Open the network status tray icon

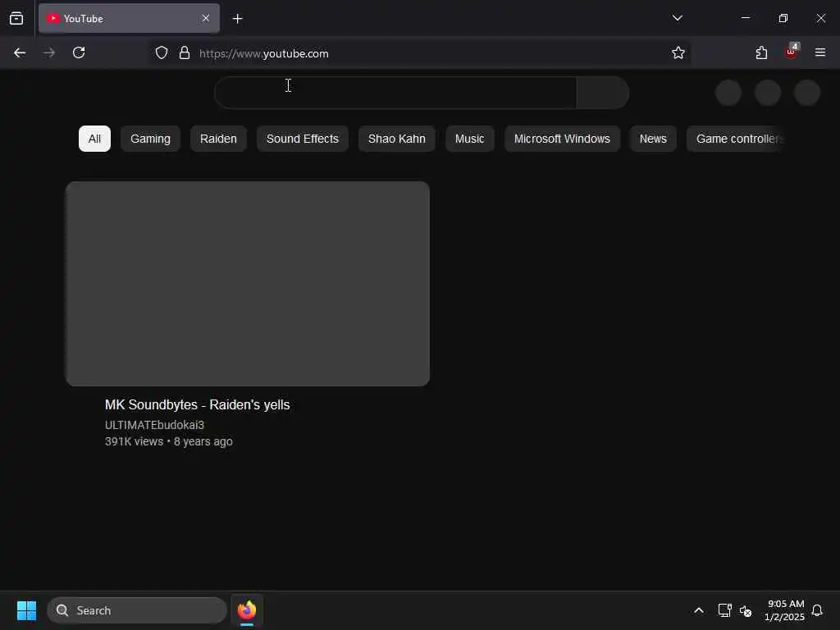point(724,610)
